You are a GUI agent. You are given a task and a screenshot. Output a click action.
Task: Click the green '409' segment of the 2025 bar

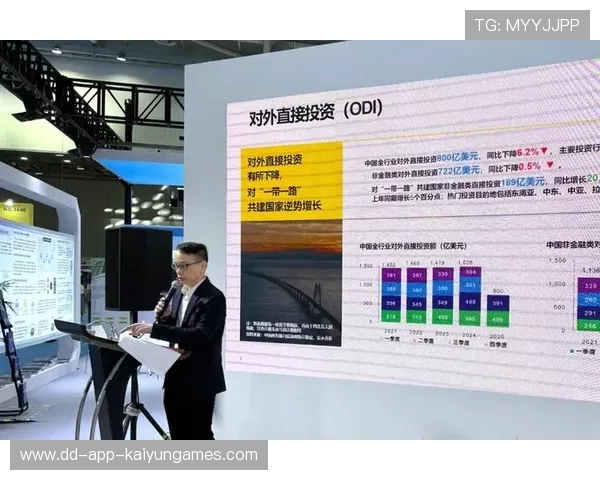pos(498,319)
